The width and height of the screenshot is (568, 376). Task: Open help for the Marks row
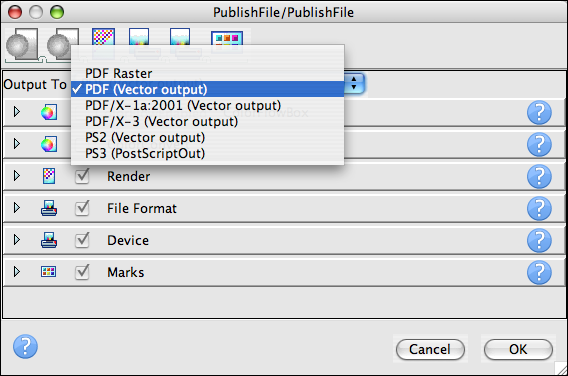(x=539, y=272)
